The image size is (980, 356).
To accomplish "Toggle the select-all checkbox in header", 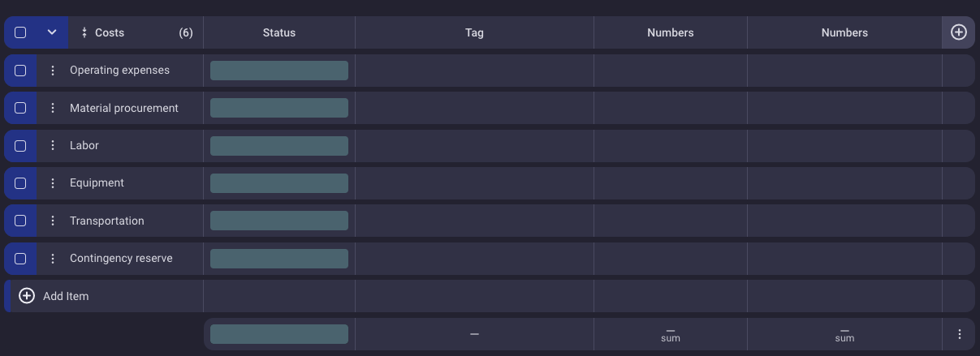I will tap(20, 32).
